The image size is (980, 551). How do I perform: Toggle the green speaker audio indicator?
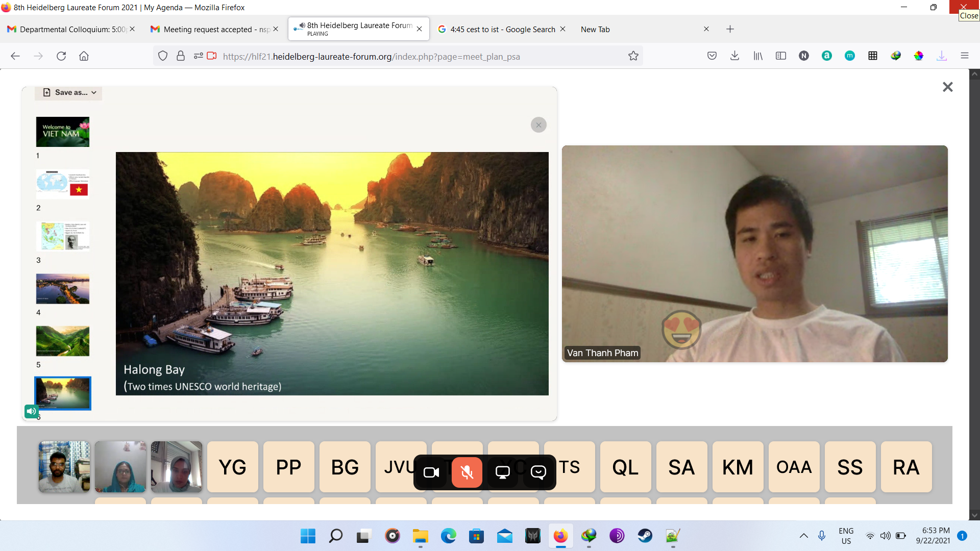pyautogui.click(x=31, y=411)
